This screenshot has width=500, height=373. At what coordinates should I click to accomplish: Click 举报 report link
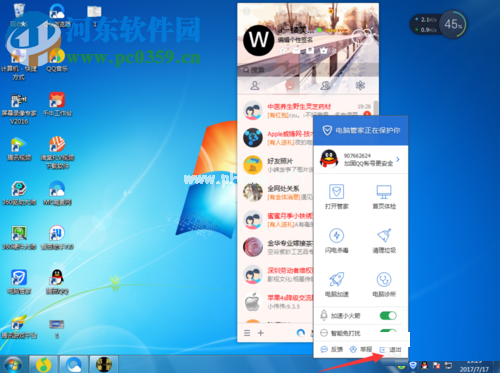[361, 349]
